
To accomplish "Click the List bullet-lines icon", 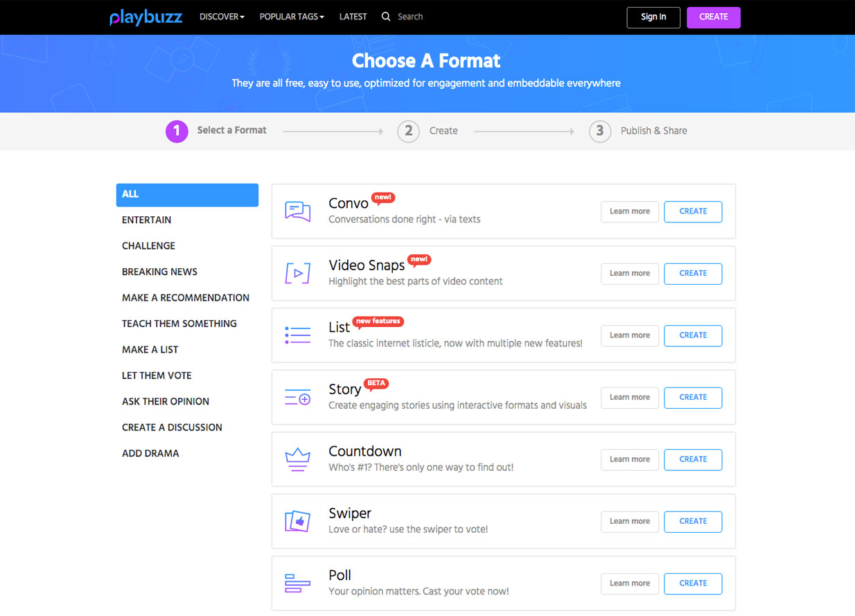I will click(298, 335).
